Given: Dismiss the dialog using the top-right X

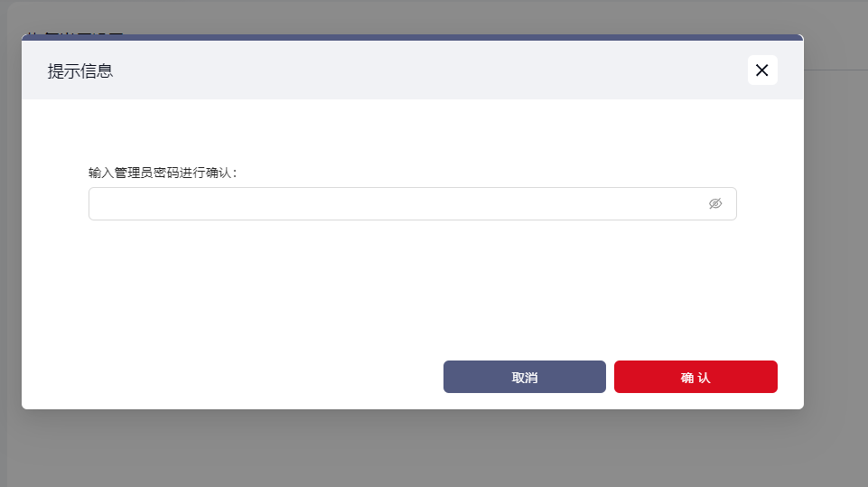Looking at the screenshot, I should 762,70.
